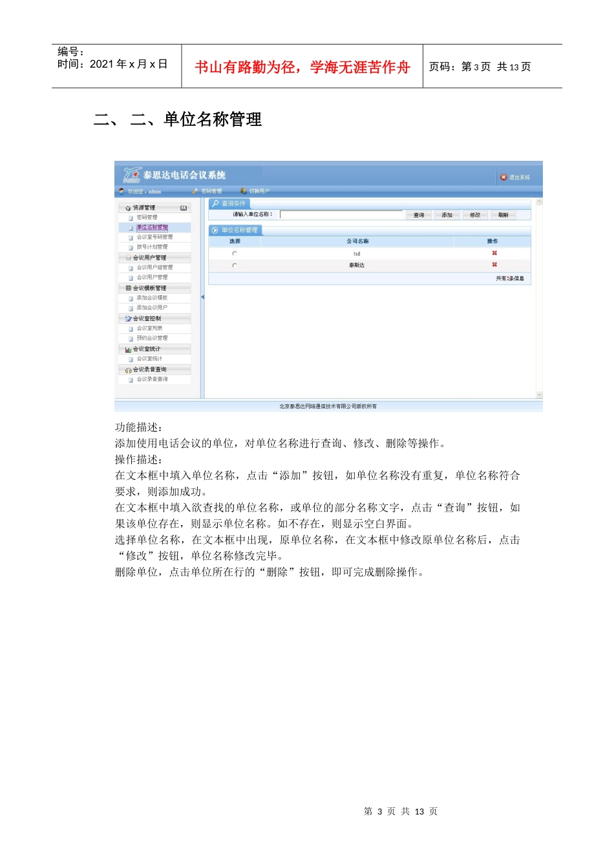This screenshot has height=868, width=614.
Task: Expand the 会议室统计 section header
Action: tap(154, 349)
